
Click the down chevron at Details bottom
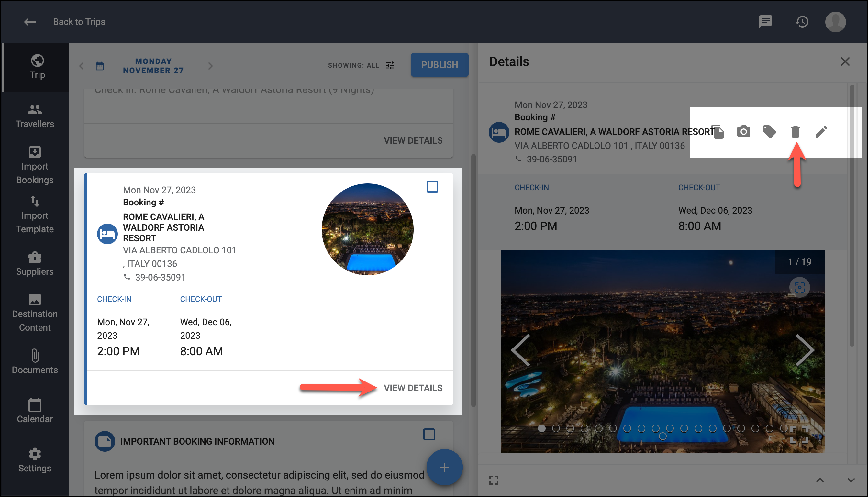851,480
